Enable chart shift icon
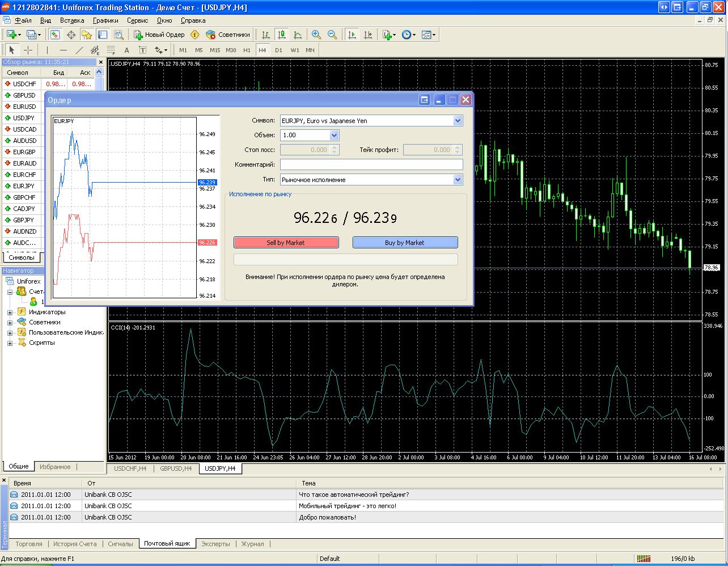 [368, 35]
